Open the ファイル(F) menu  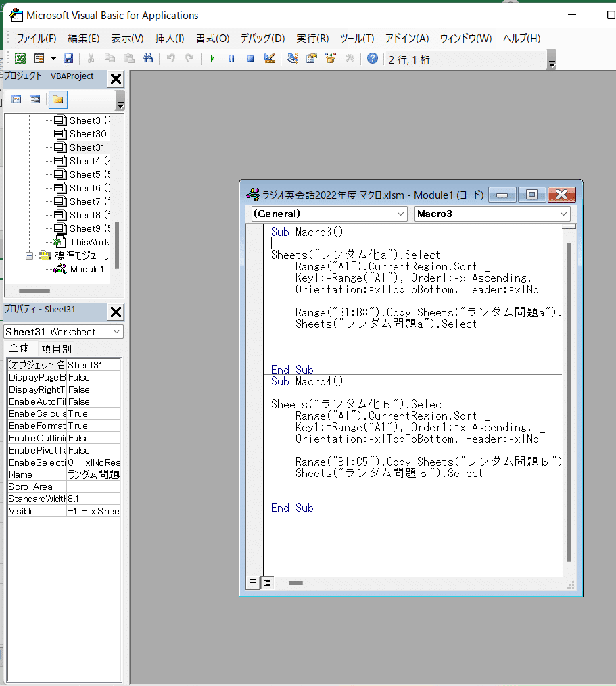click(x=37, y=39)
